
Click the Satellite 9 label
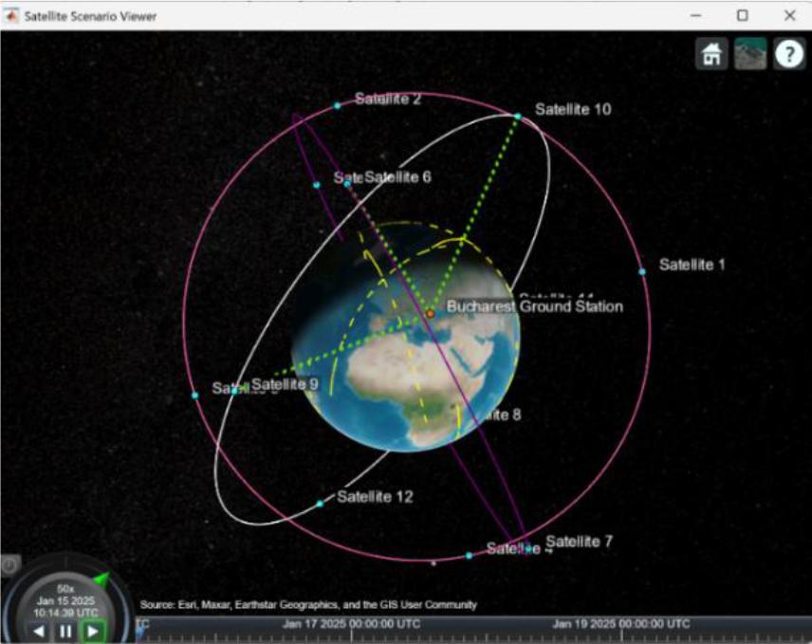[x=286, y=384]
